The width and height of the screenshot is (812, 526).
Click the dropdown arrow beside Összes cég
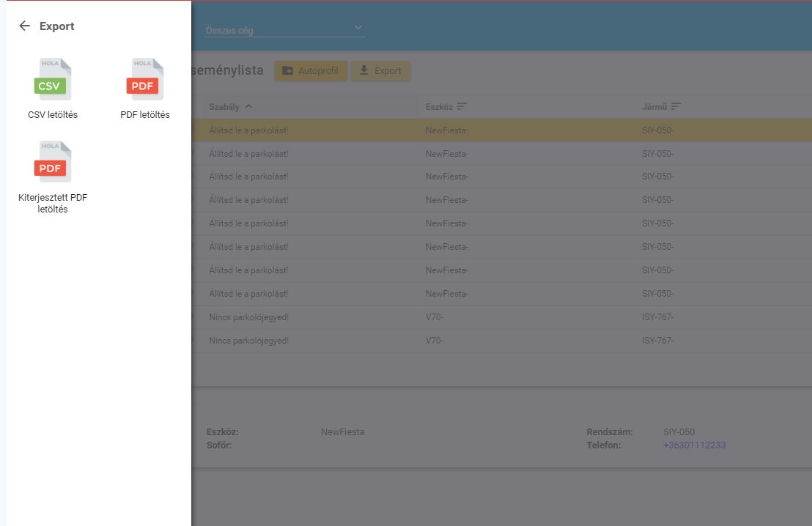pyautogui.click(x=358, y=28)
